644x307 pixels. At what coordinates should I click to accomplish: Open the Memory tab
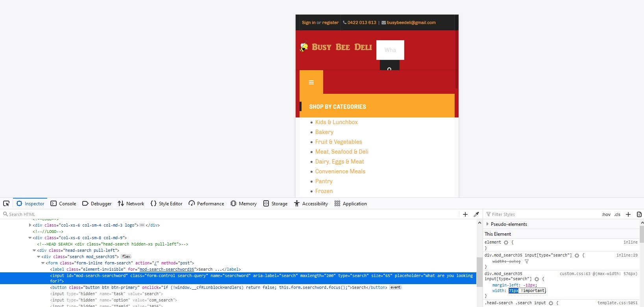(x=244, y=203)
